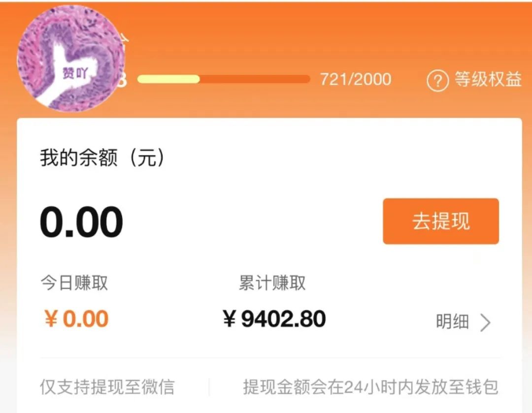The height and width of the screenshot is (413, 532).
Task: Tap the 今日赚取 label
Action: click(74, 283)
